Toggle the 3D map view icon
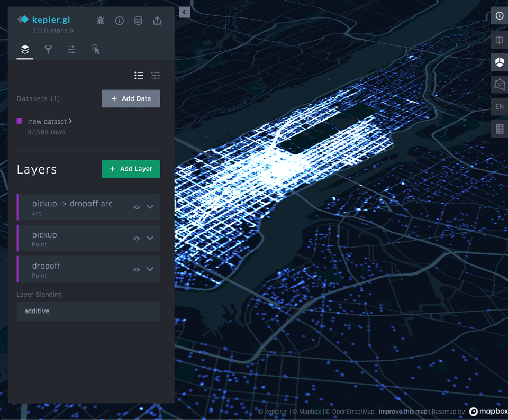Image resolution: width=508 pixels, height=420 pixels. (499, 62)
